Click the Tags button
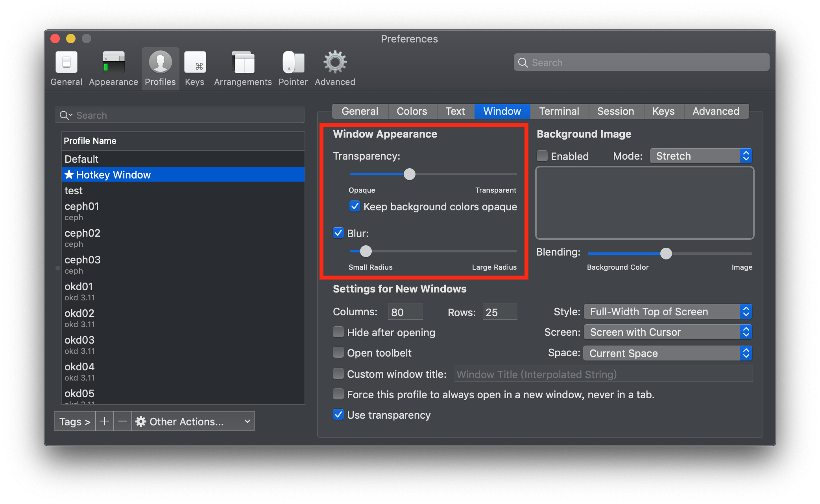 point(74,421)
